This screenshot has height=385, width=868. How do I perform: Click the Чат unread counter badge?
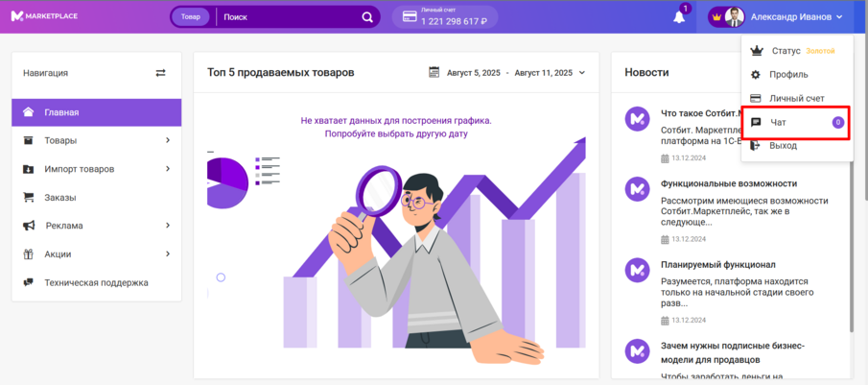pos(838,122)
